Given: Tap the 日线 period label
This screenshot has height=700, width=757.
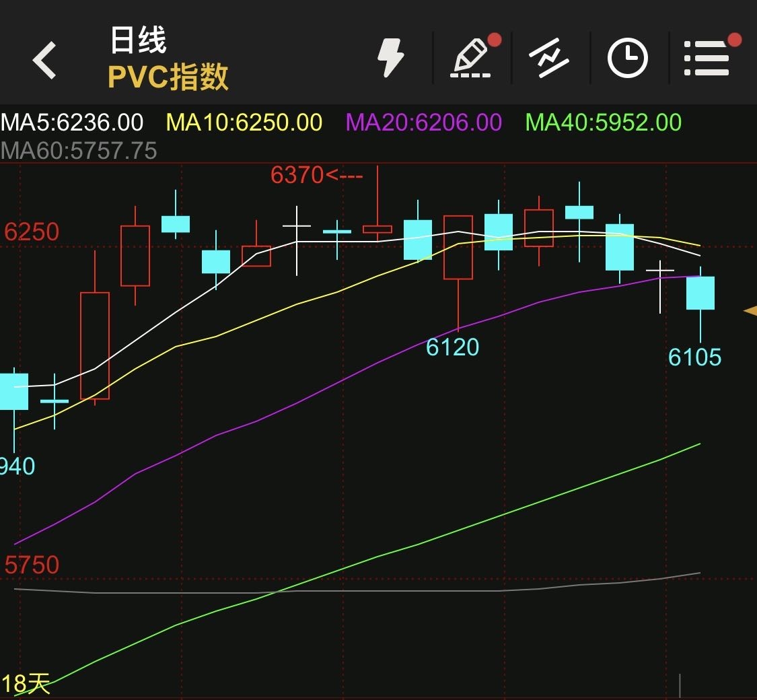Looking at the screenshot, I should 138,40.
